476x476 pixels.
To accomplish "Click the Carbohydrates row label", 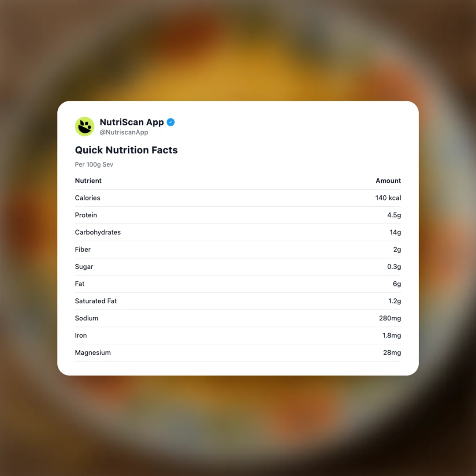I will (98, 232).
